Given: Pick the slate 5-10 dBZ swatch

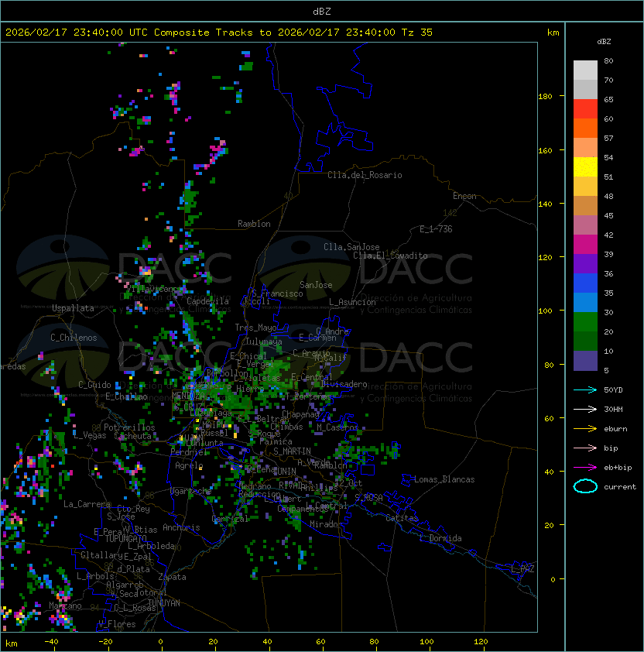Looking at the screenshot, I should [585, 361].
